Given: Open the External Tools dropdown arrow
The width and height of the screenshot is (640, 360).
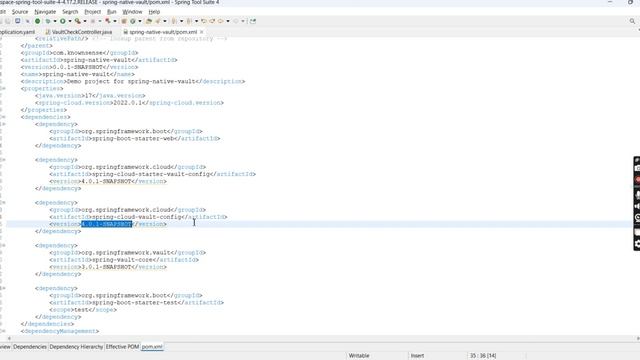Looking at the screenshot, I should [85, 21].
